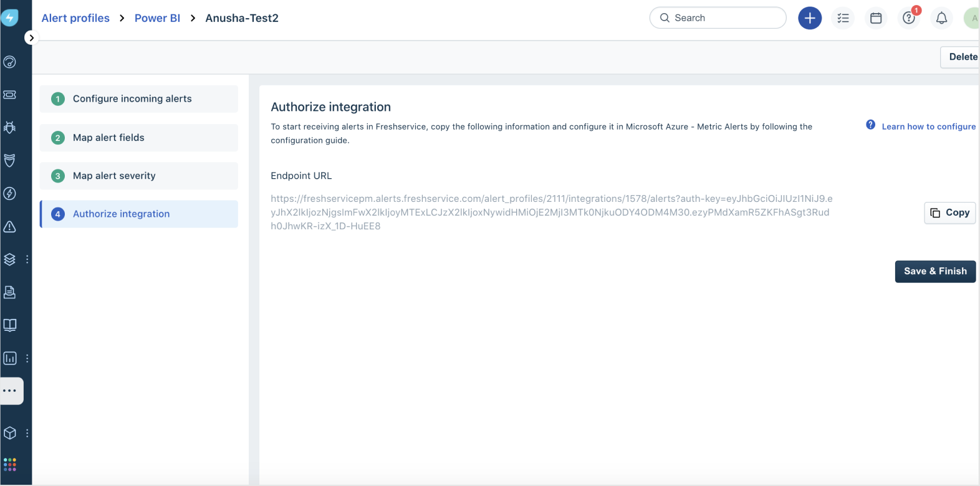Focus the Search field
This screenshot has height=486, width=980.
[718, 18]
